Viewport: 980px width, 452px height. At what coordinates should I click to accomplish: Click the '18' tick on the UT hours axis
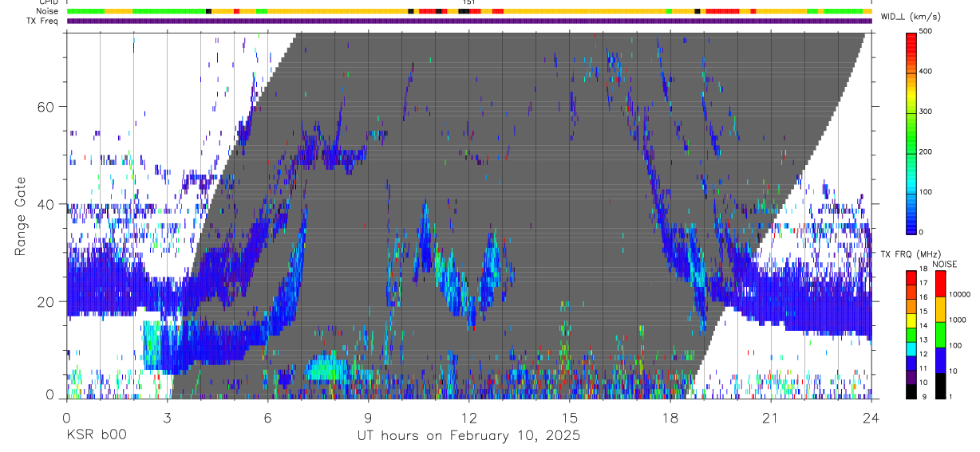click(x=670, y=418)
